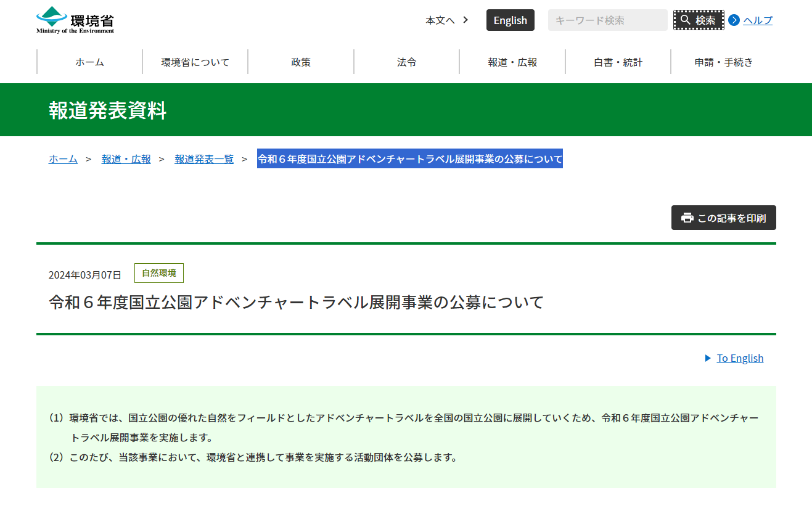Expand the 法令 navigation menu

407,62
